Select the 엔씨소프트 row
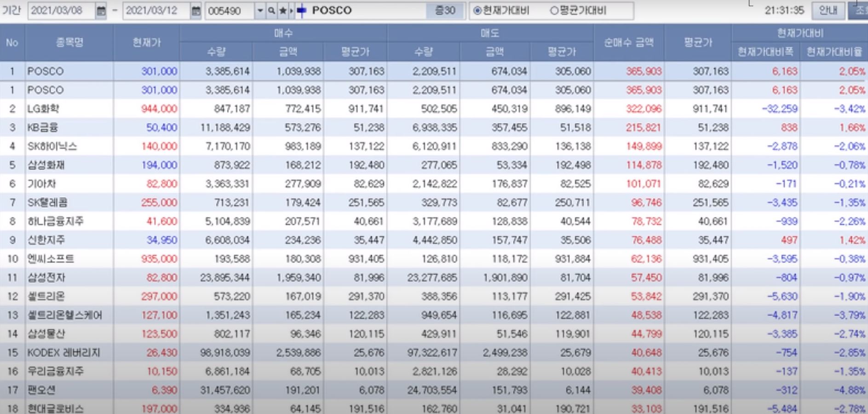 tap(434, 259)
